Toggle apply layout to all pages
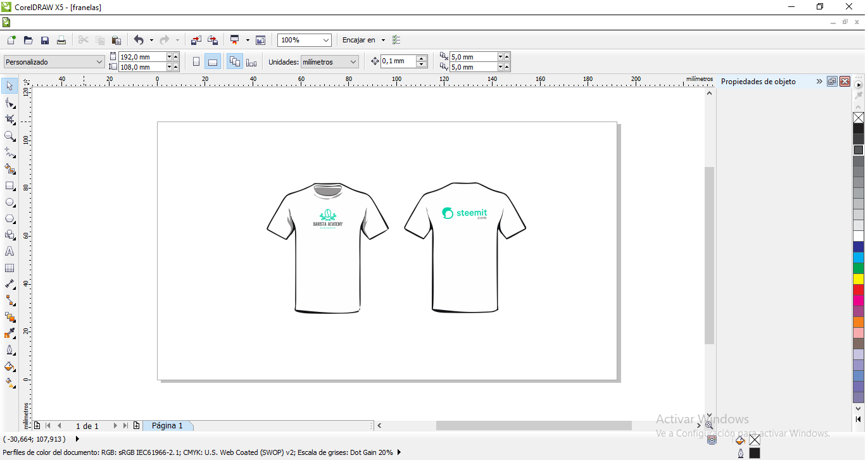The width and height of the screenshot is (868, 460). pos(234,62)
